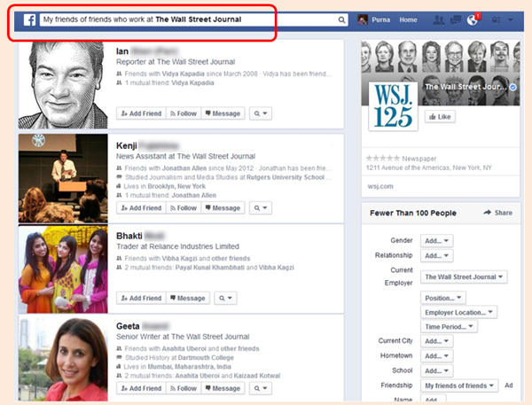The width and height of the screenshot is (532, 405).
Task: Open Kenji's profile photo
Action: pyautogui.click(x=63, y=178)
